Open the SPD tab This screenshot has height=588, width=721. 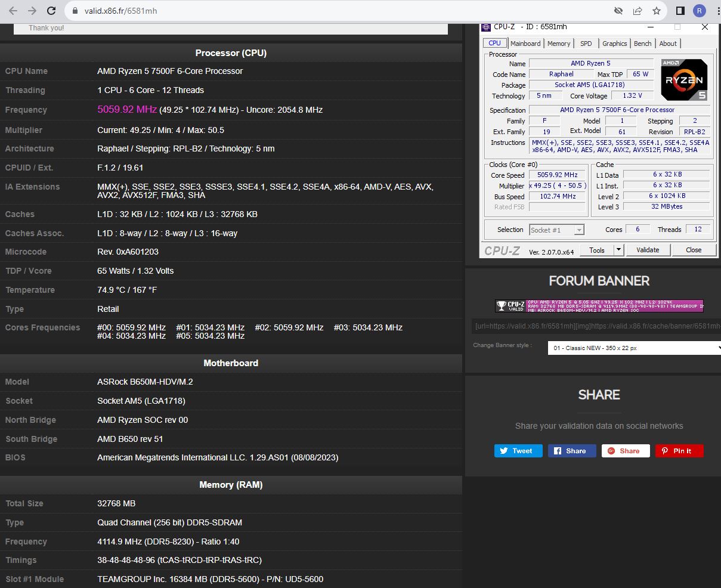(586, 44)
